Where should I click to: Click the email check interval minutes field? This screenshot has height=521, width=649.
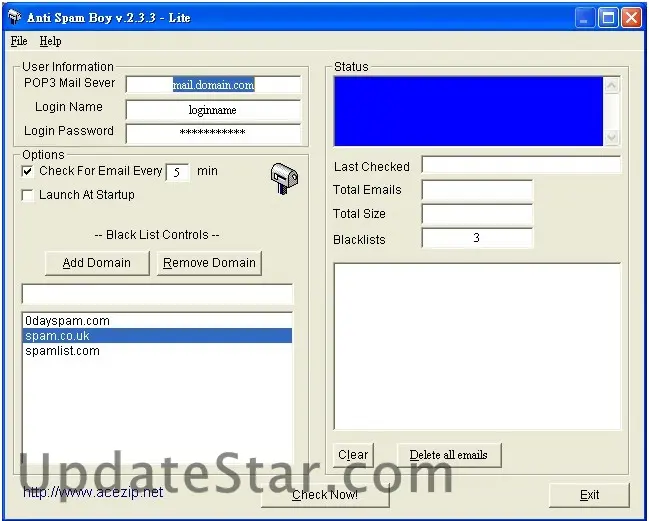178,172
